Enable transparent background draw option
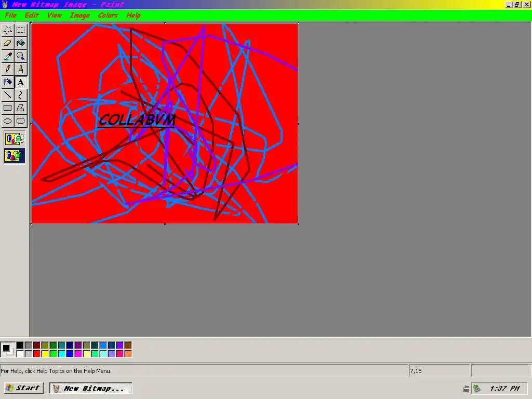 point(14,156)
